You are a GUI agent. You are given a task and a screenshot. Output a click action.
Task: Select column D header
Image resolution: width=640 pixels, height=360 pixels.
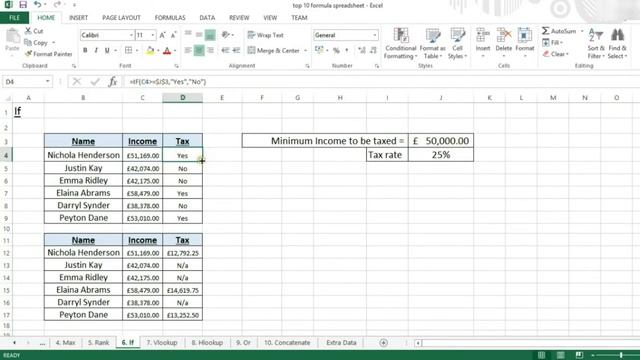182,98
